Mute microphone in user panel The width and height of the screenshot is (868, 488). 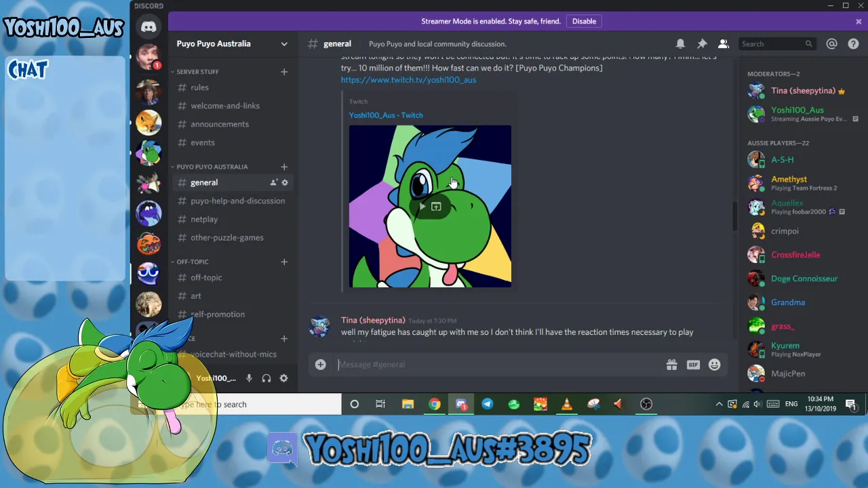tap(249, 378)
